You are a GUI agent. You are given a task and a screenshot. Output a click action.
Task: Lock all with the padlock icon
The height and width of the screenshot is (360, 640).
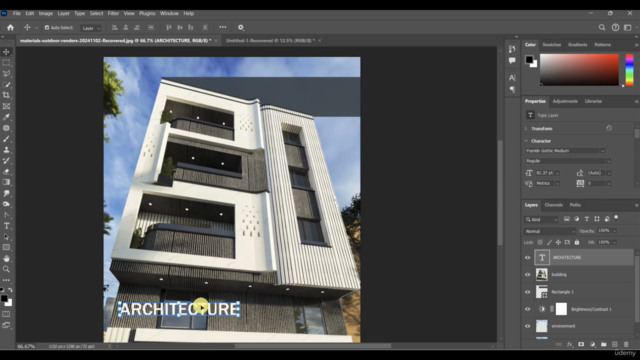(x=577, y=242)
